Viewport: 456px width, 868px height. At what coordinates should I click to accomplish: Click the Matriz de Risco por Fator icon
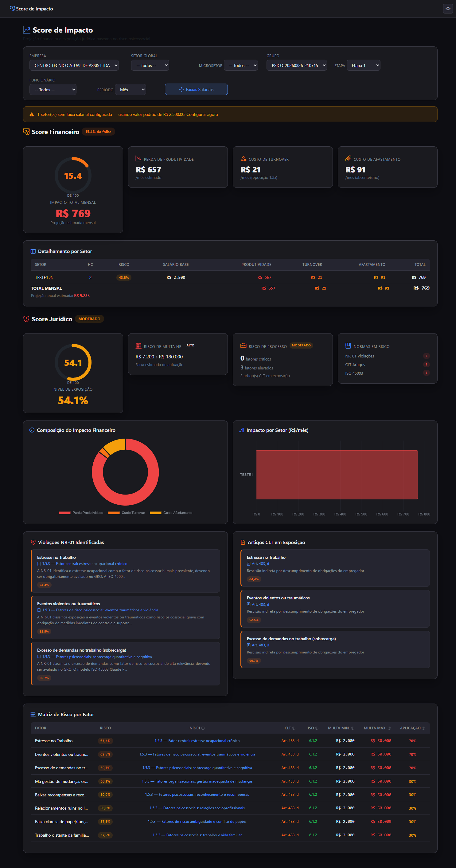tap(33, 714)
